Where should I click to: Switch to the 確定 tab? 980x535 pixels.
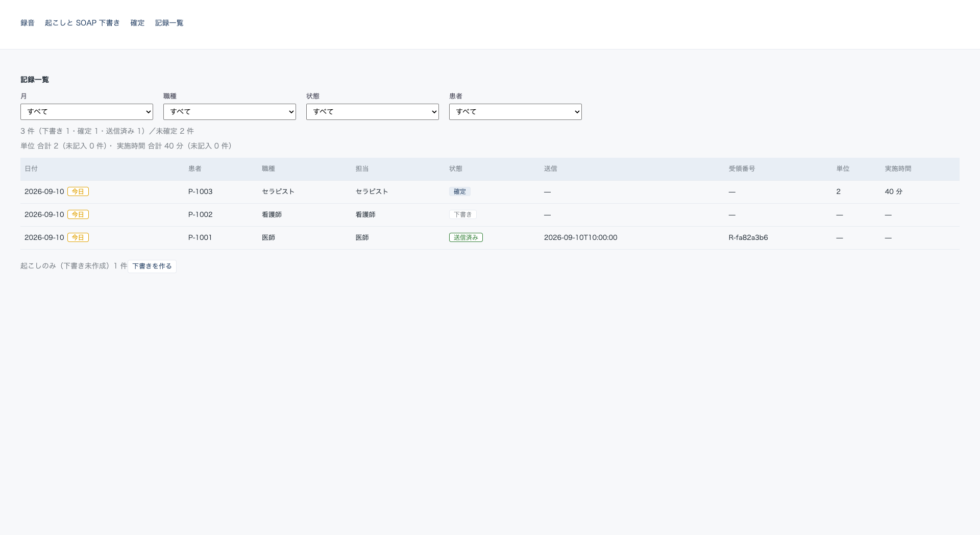click(x=137, y=23)
